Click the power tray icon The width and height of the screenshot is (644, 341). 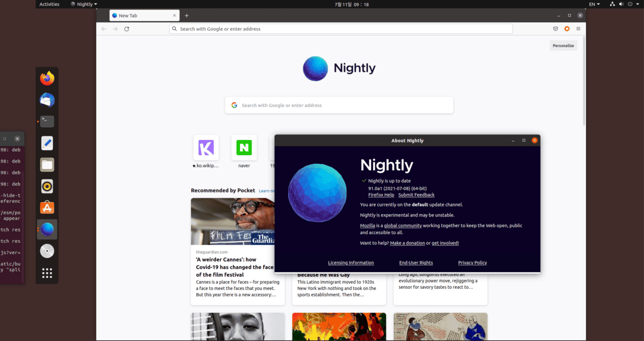(x=630, y=4)
